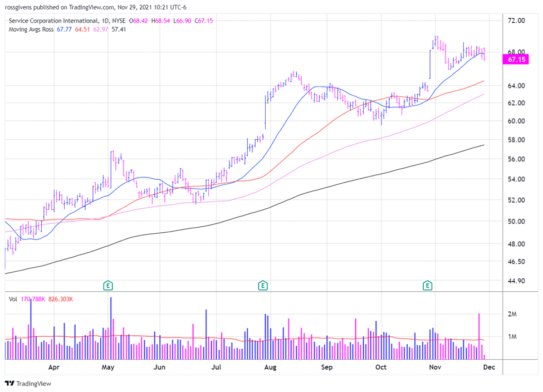Click the pink moving average value 62.97

point(101,29)
